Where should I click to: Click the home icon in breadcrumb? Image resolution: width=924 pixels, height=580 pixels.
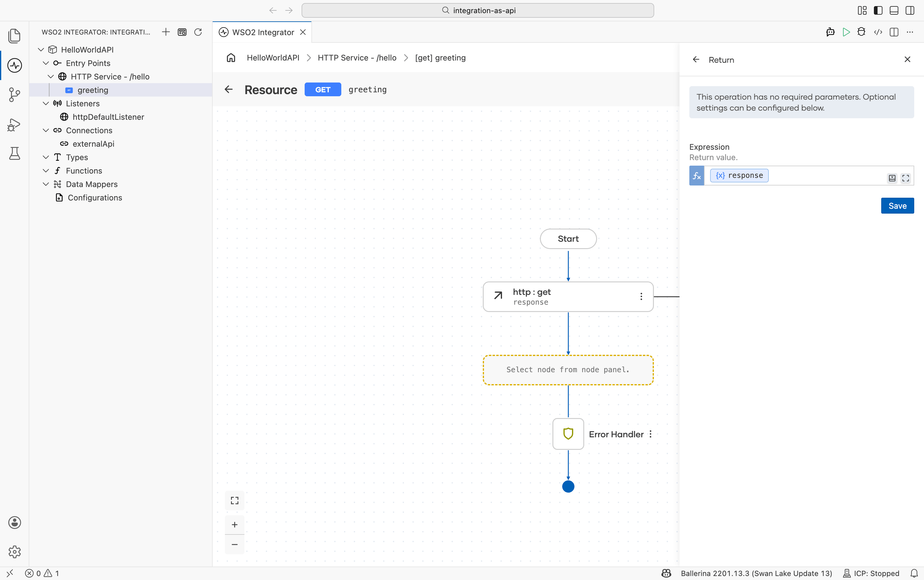[x=231, y=57]
